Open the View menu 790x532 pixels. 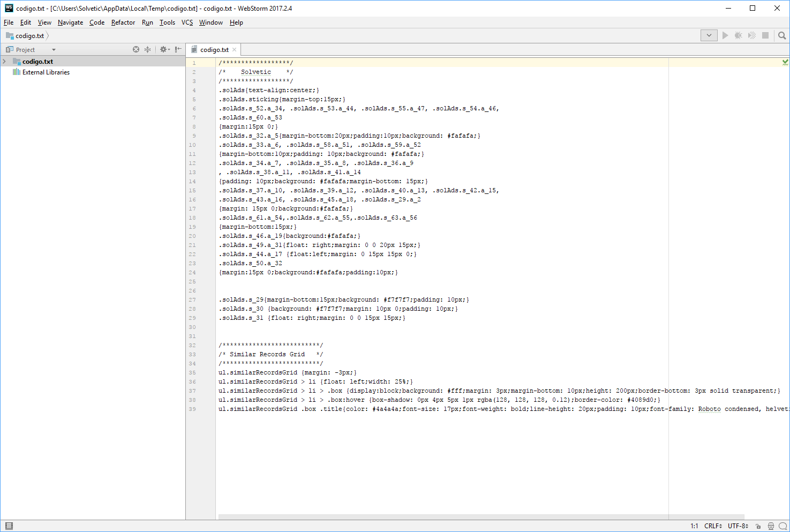tap(44, 23)
